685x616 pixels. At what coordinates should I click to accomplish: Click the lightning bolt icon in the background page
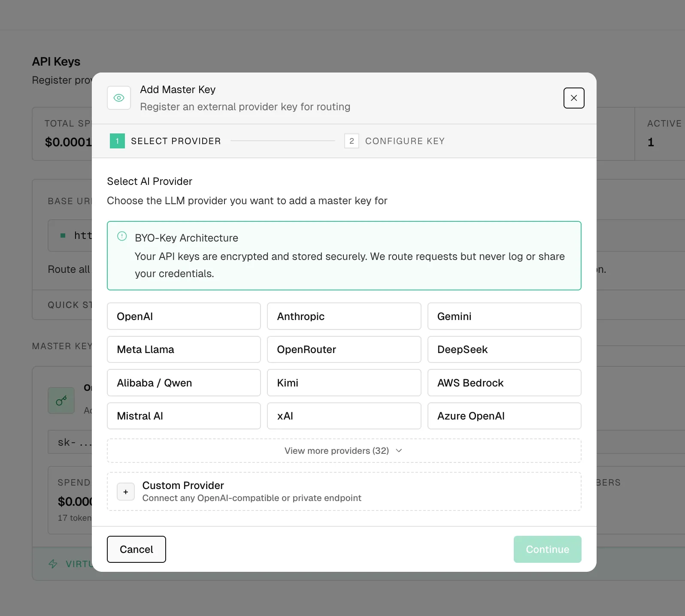point(53,564)
